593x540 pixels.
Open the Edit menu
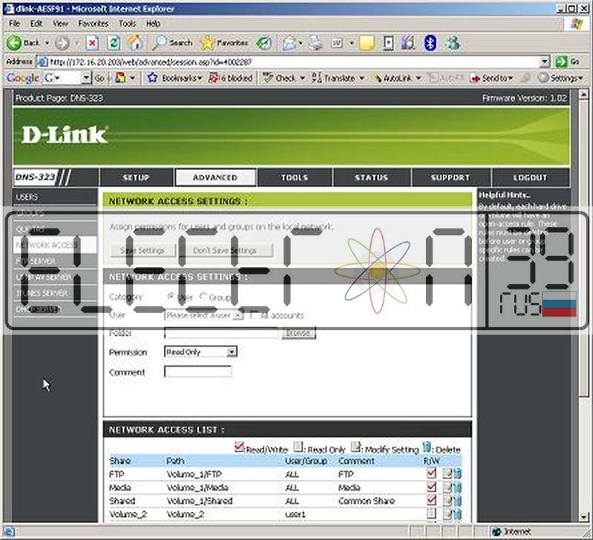(x=36, y=23)
